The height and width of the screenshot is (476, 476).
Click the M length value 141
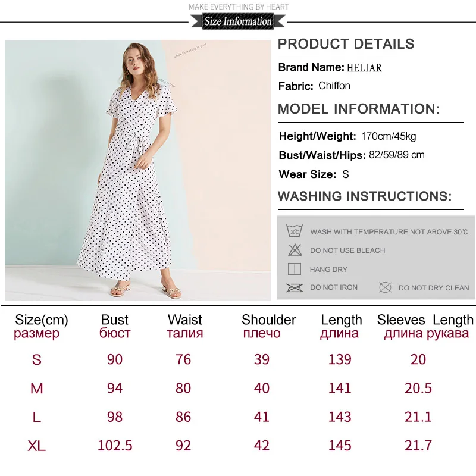coord(340,388)
